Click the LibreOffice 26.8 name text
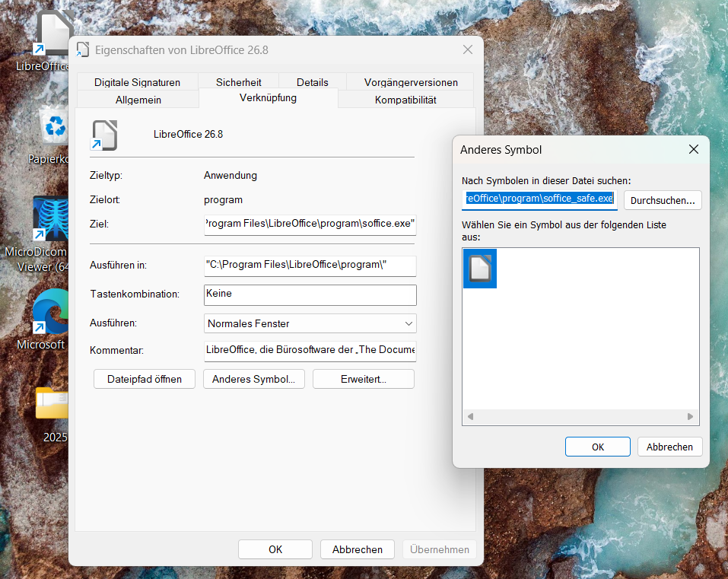Image resolution: width=728 pixels, height=579 pixels. coord(188,134)
